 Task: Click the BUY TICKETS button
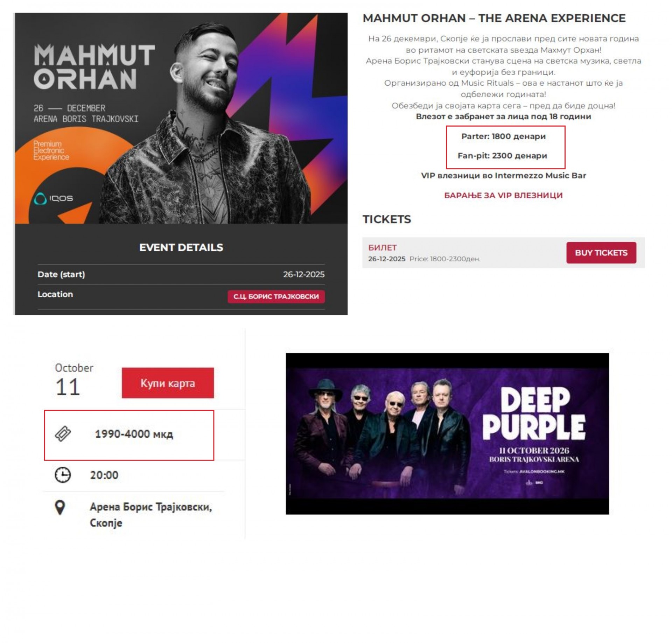click(x=601, y=253)
